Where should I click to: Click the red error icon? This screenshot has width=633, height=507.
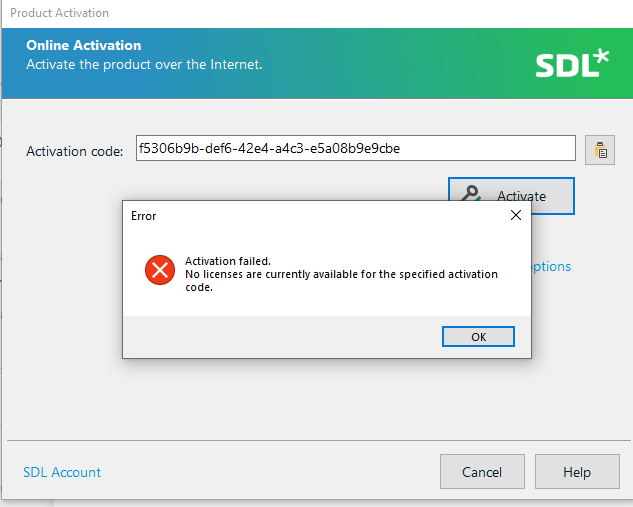[160, 270]
